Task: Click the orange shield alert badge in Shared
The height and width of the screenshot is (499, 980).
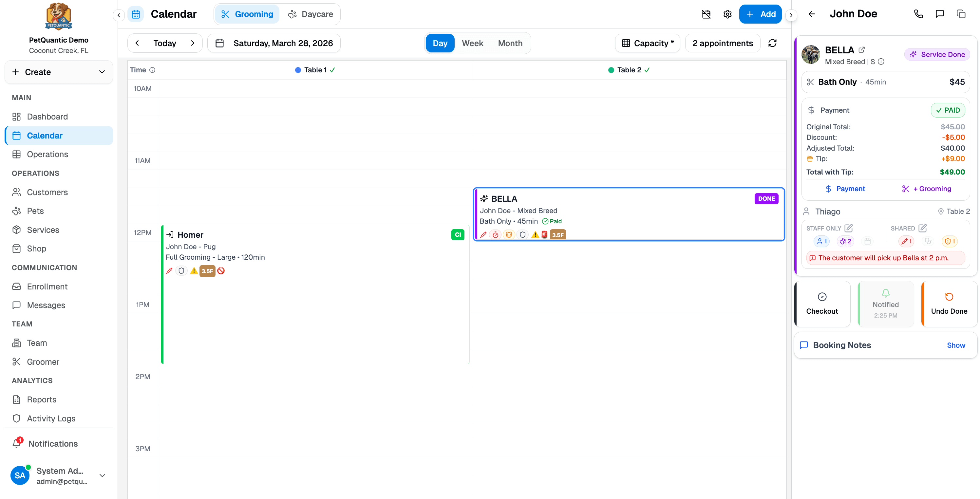Action: coord(950,241)
